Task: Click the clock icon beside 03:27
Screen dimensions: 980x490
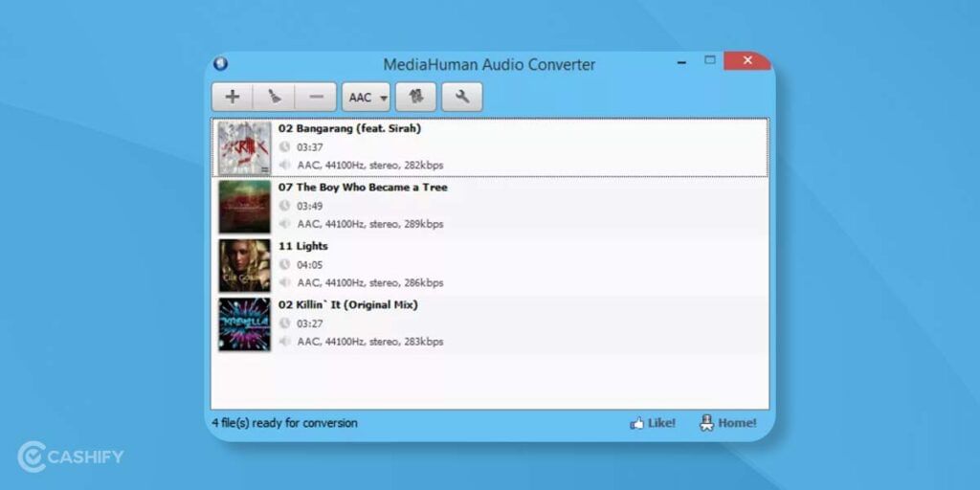Action: click(285, 323)
